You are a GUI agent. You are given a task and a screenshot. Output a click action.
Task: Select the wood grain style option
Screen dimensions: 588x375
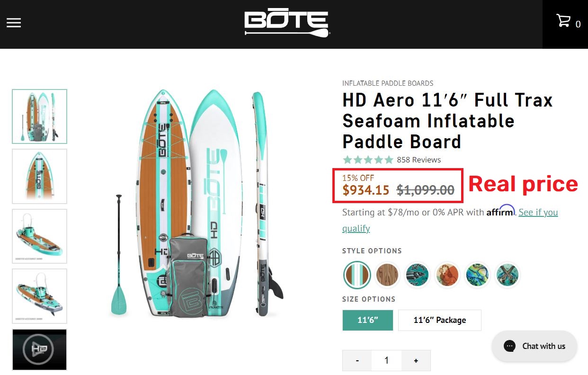[387, 275]
